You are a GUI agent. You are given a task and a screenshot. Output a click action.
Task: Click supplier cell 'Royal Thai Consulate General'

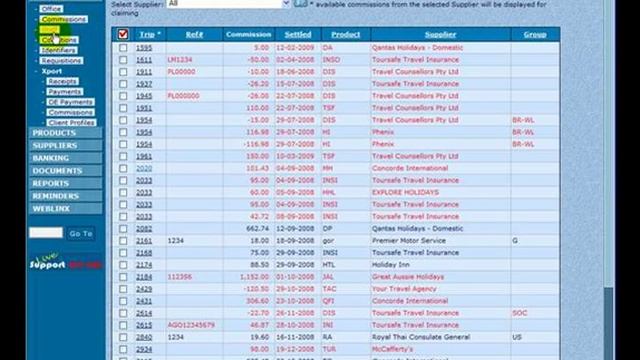point(421,337)
